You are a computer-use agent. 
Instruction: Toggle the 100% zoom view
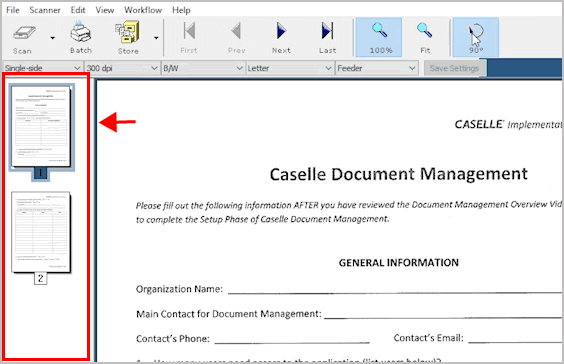point(379,37)
